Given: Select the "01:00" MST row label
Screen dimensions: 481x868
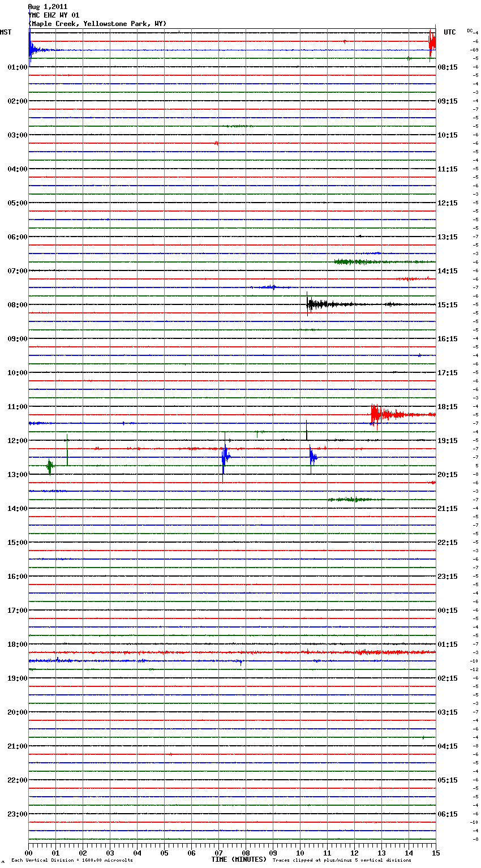Looking at the screenshot, I should 18,67.
